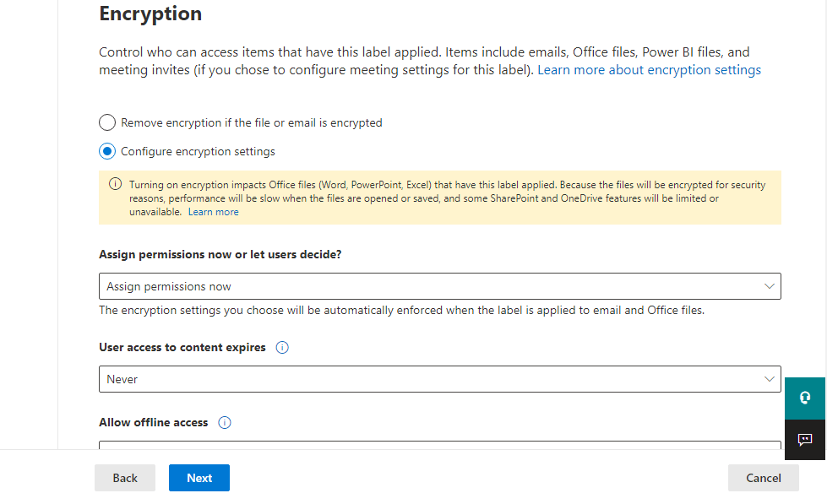The height and width of the screenshot is (504, 827).
Task: Click text 'The encryption settings you choose will be automatically enforced'
Action: 401,310
